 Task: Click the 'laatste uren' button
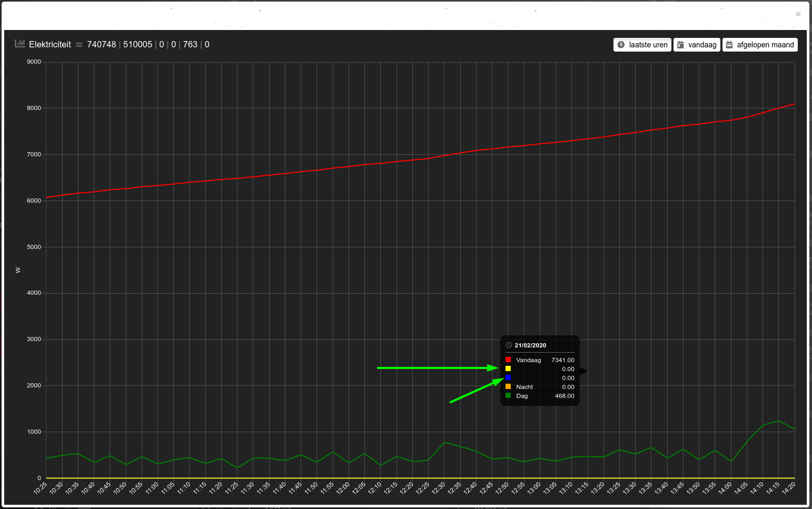642,45
